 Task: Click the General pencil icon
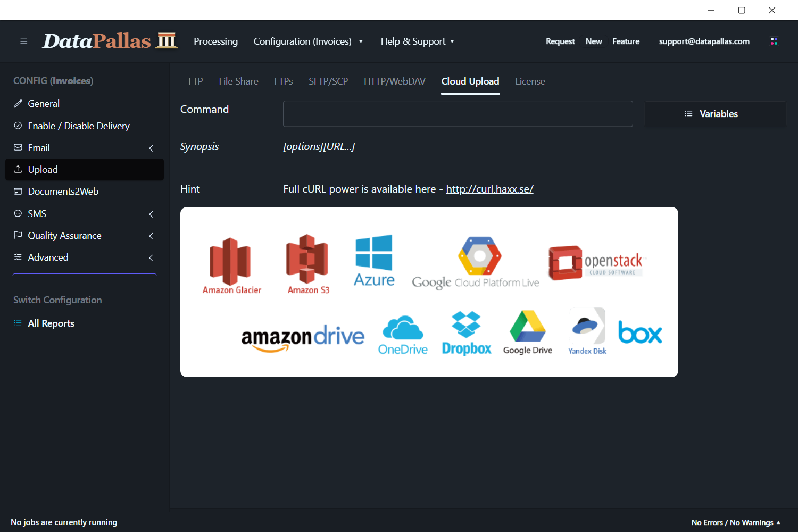(18, 104)
